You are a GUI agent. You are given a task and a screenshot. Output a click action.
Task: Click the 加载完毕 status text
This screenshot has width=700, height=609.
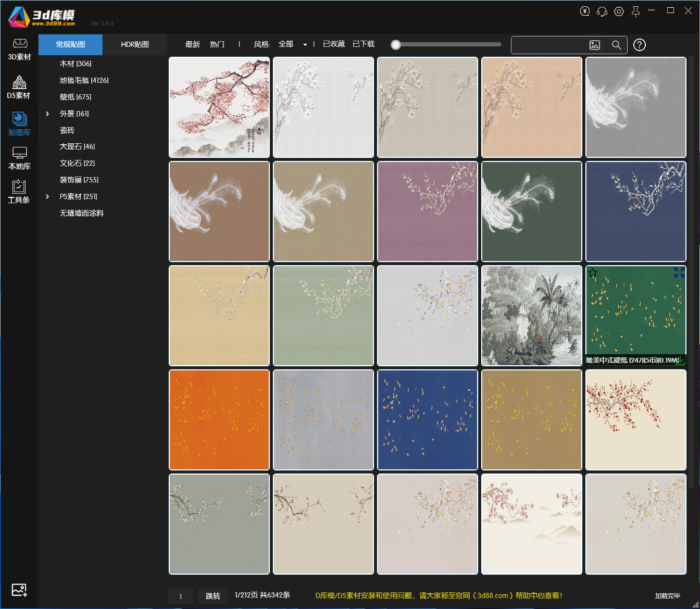[668, 595]
